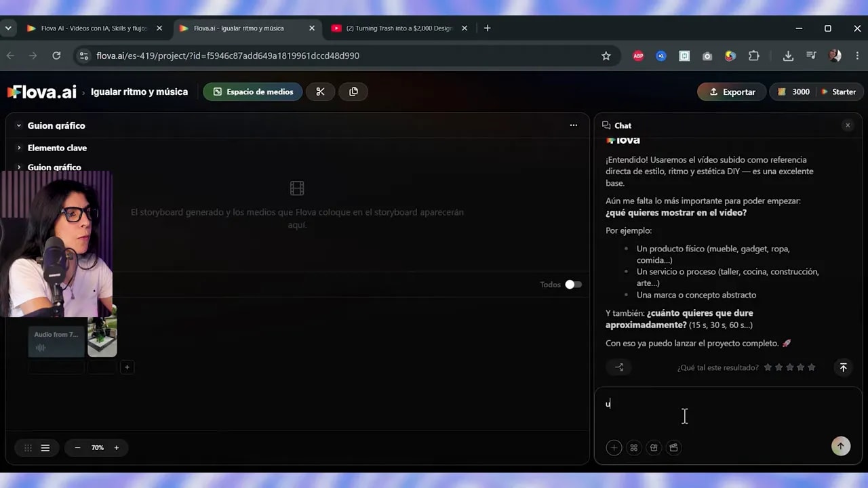Click the branch arrows icon under the reply
This screenshot has width=868, height=488.
(619, 367)
